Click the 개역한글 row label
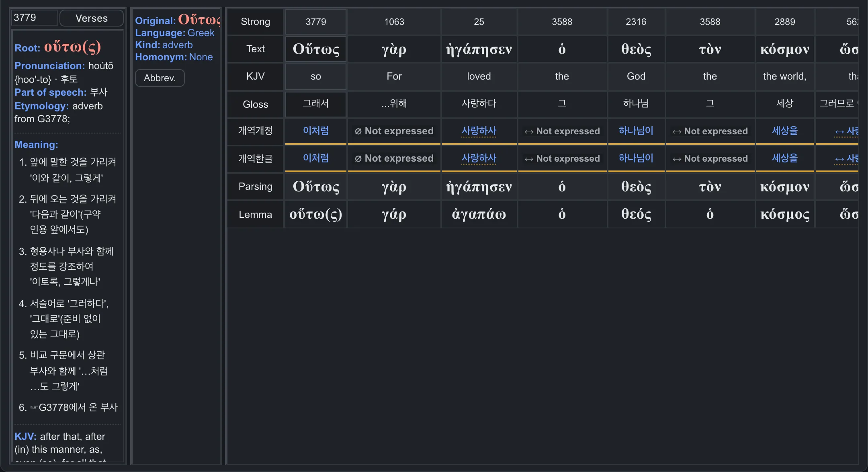Screen dimensions: 868x472 (256, 158)
